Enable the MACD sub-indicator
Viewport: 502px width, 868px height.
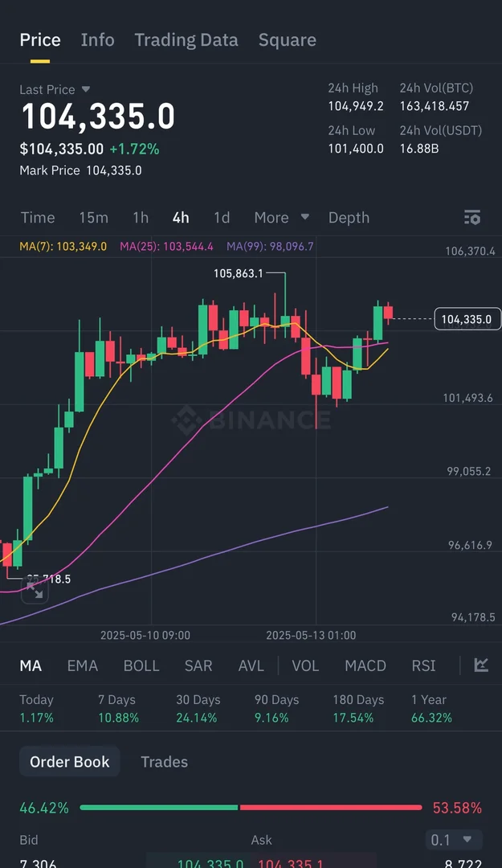[365, 665]
